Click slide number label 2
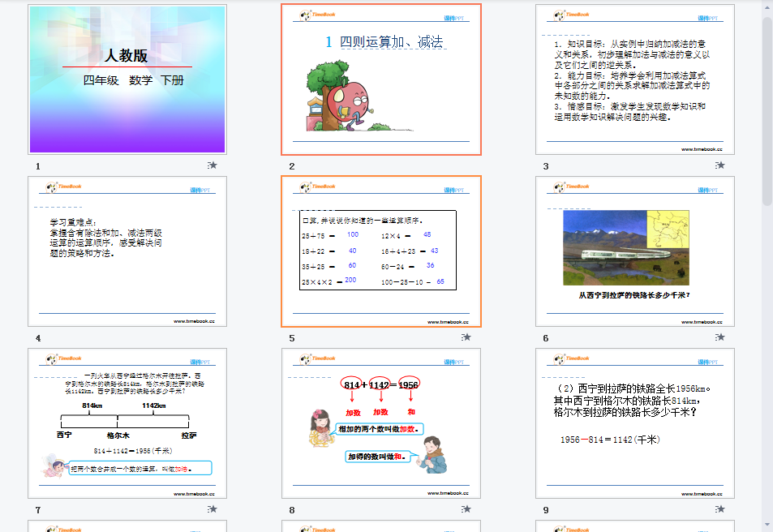The width and height of the screenshot is (773, 532). pyautogui.click(x=292, y=166)
